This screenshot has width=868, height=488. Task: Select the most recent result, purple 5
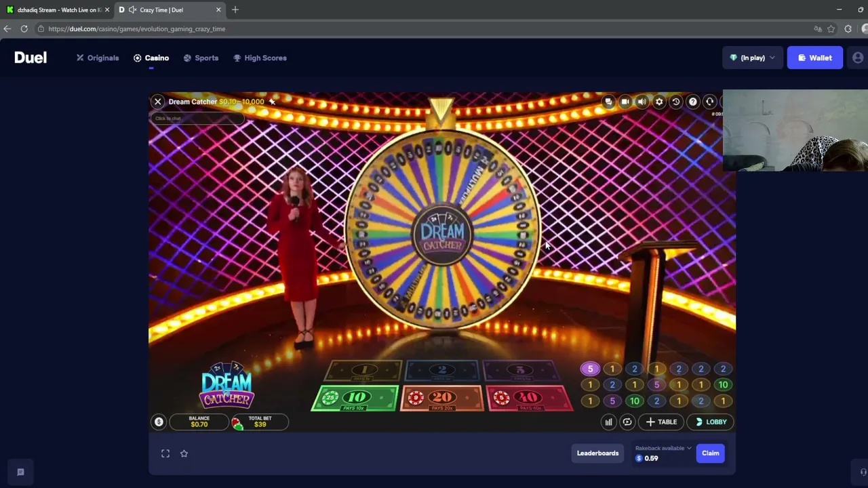(x=590, y=369)
